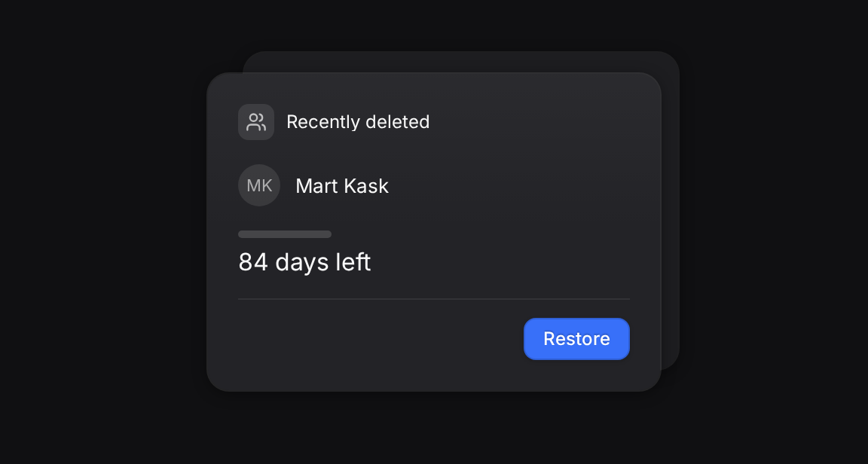Click the Restore button

(x=576, y=339)
